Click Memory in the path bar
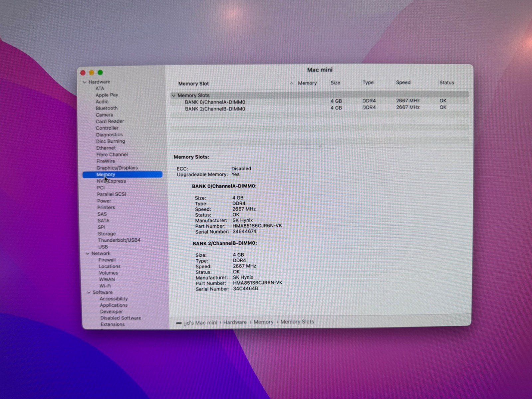532x399 pixels. [263, 322]
